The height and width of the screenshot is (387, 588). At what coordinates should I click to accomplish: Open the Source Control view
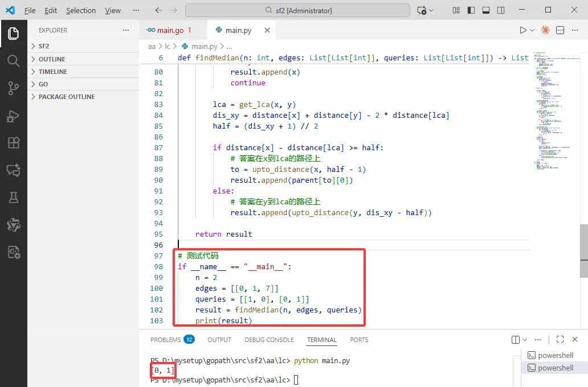[14, 88]
